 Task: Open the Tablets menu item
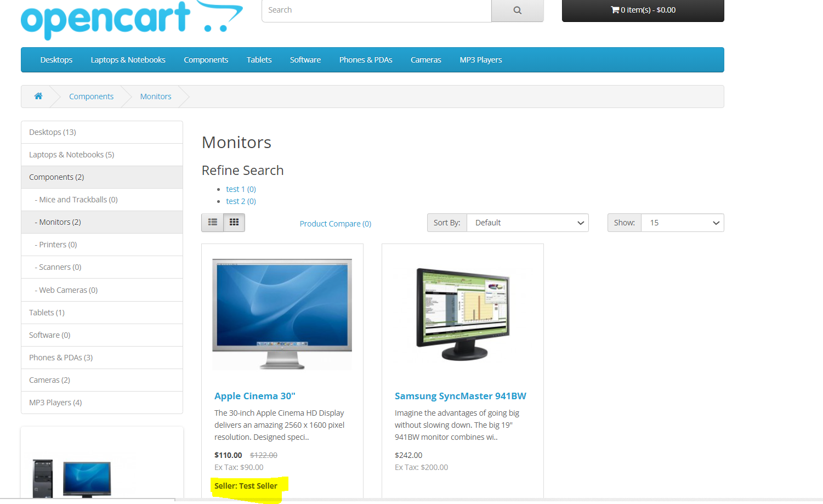pos(259,60)
